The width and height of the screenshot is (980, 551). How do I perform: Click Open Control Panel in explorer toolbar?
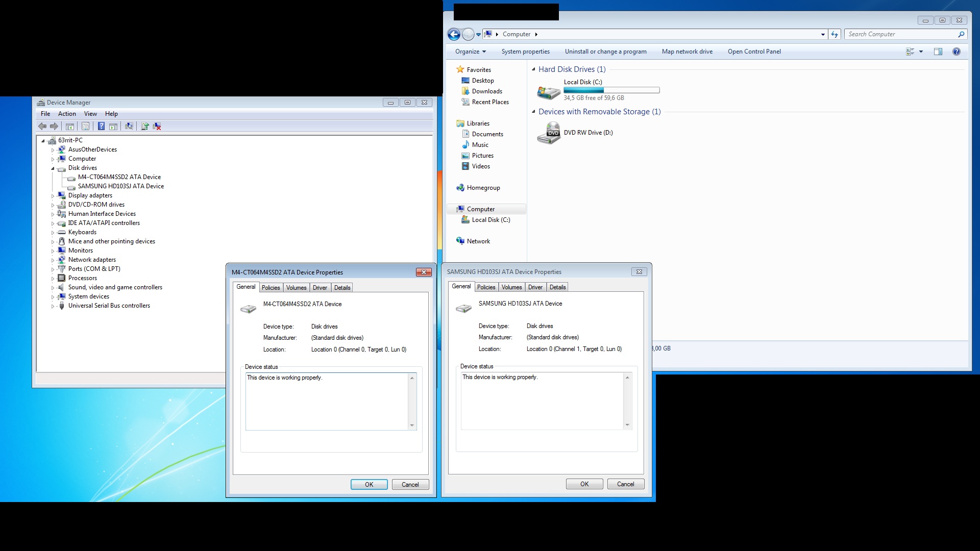click(x=754, y=52)
